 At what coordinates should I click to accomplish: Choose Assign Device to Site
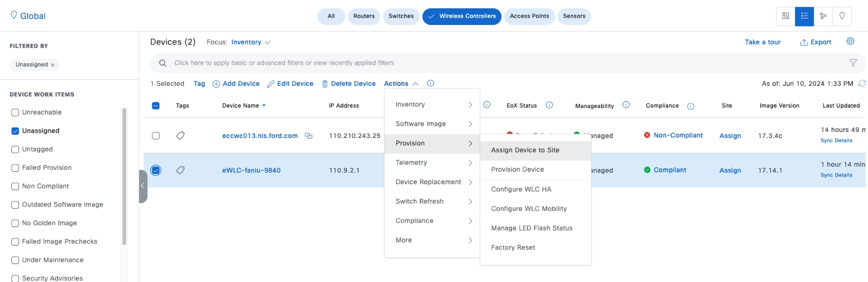coord(525,150)
